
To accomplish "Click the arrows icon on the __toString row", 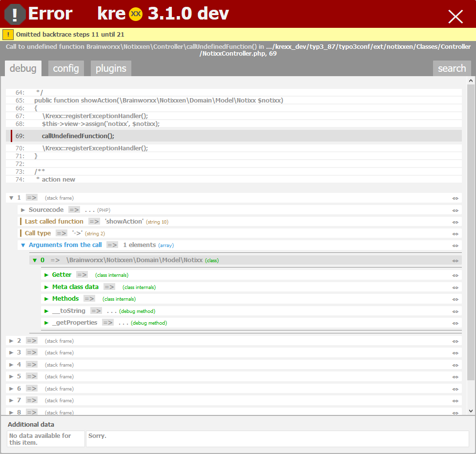I will [x=455, y=311].
